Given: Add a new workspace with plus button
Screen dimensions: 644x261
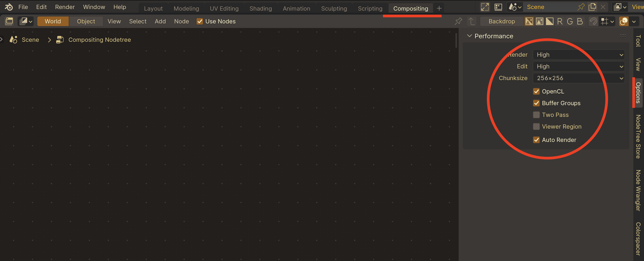Looking at the screenshot, I should coord(439,9).
